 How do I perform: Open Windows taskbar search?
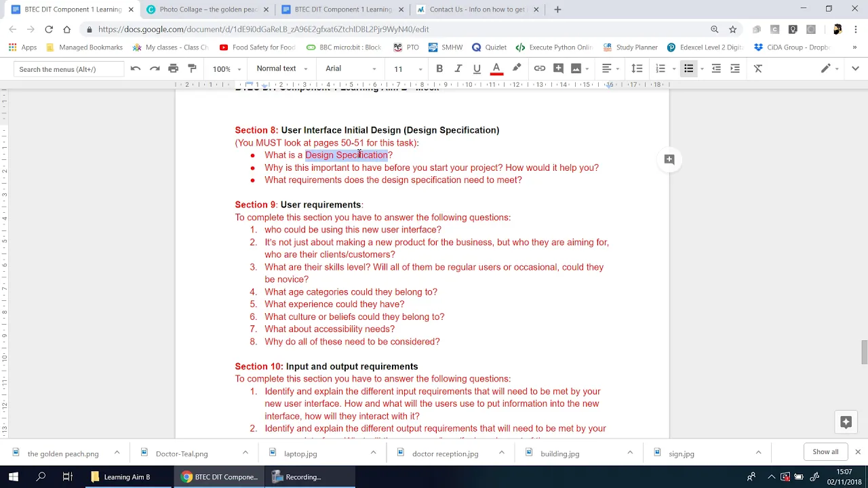41,476
